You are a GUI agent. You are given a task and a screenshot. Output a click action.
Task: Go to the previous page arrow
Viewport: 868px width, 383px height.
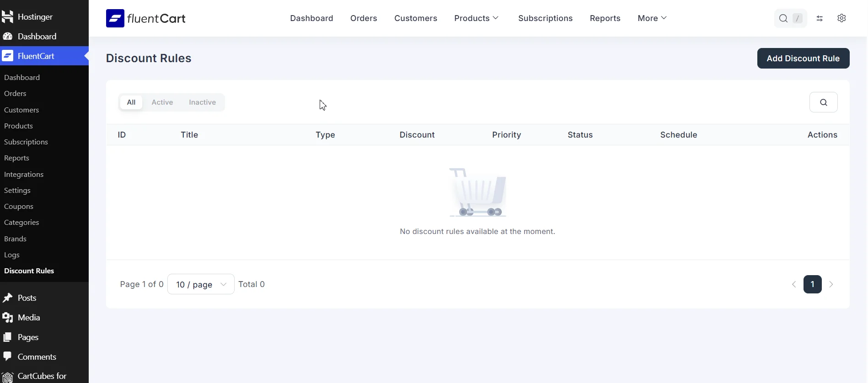point(794,284)
